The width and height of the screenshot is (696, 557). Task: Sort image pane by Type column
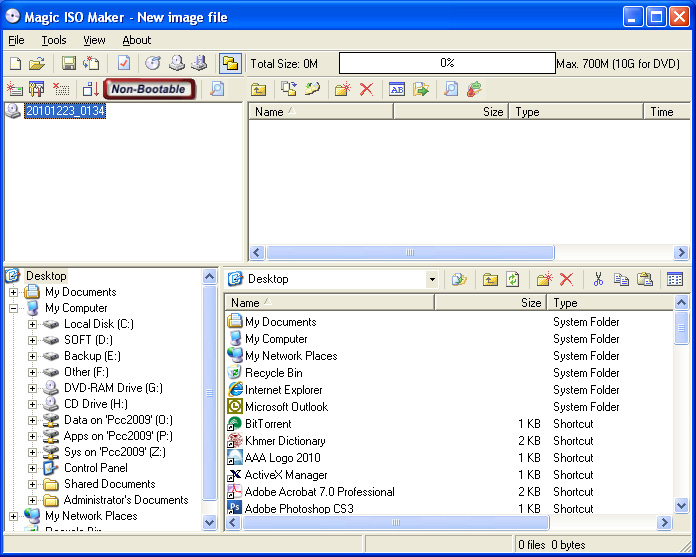click(x=576, y=112)
